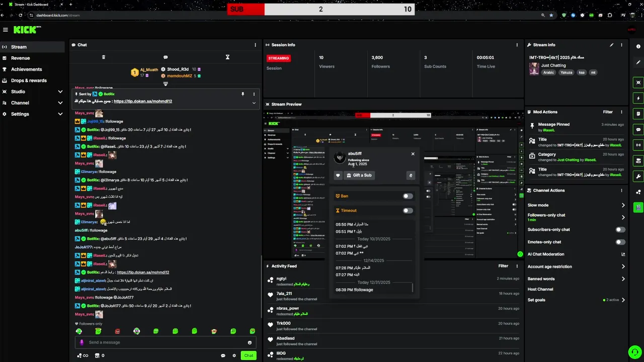Screen dimensions: 644x362
Task: Open Followers-only chat options arrow
Action: [623, 217]
